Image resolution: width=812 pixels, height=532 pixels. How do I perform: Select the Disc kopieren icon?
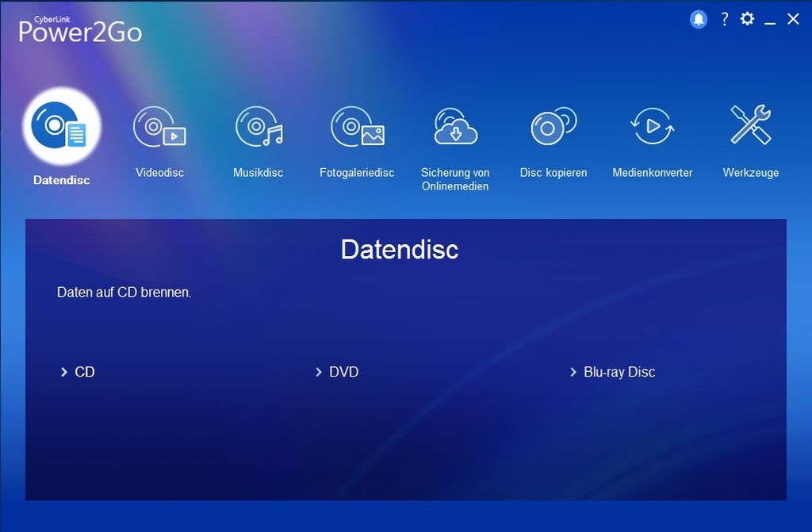coord(553,127)
